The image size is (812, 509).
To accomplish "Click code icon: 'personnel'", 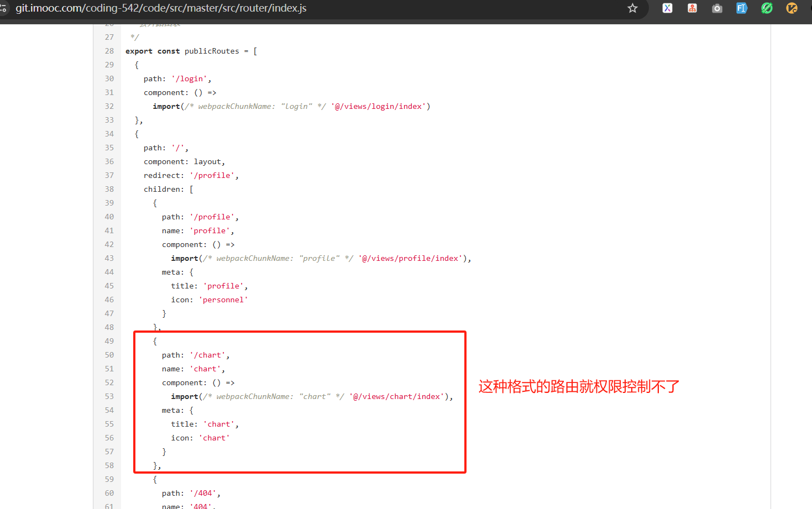I will tap(209, 300).
